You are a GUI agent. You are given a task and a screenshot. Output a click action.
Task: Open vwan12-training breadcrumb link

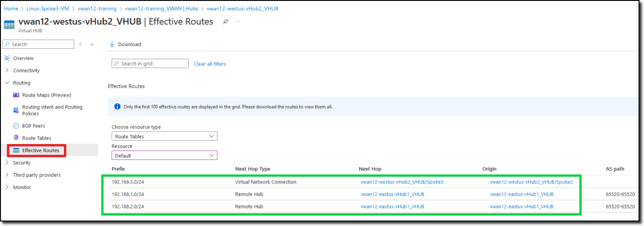97,9
